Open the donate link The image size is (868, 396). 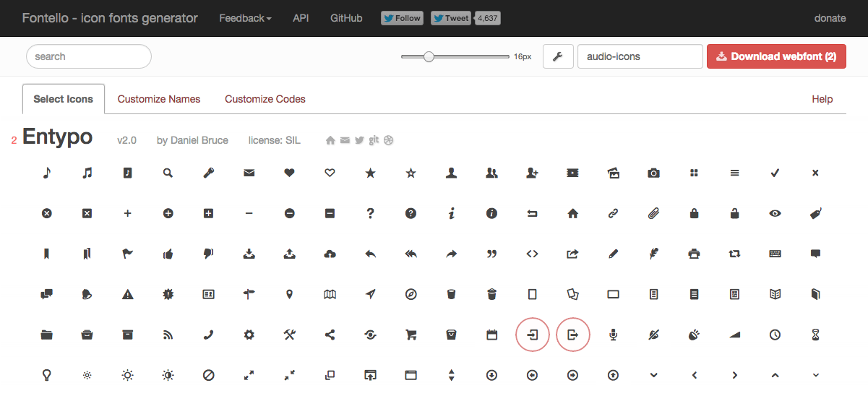(830, 18)
